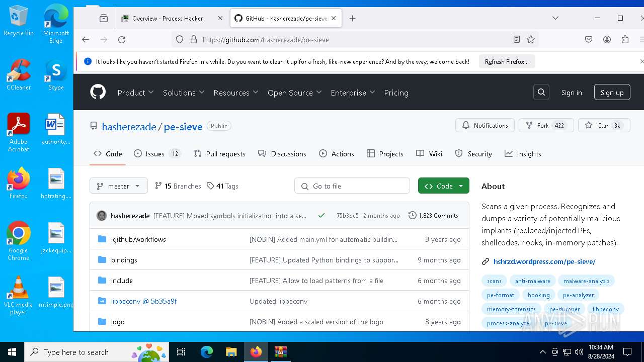Click the Sign up button
Screen dimensions: 644x362
[612, 93]
